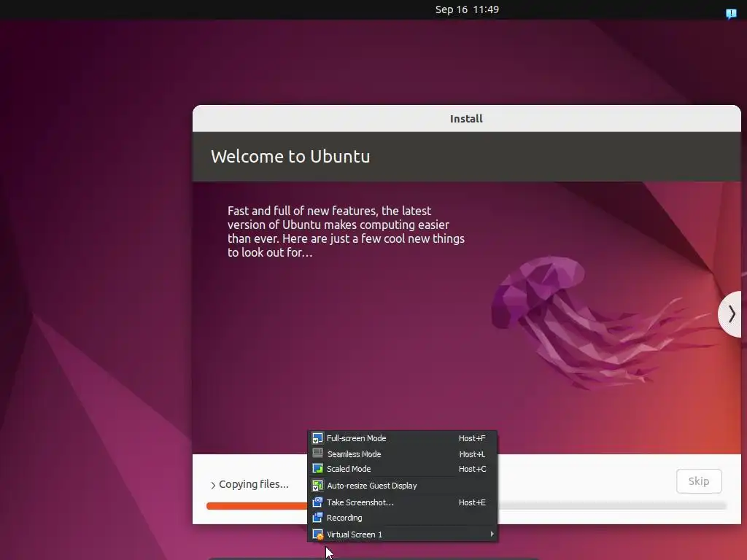The height and width of the screenshot is (560, 747).
Task: Click the Scaled Mode icon
Action: (x=317, y=469)
